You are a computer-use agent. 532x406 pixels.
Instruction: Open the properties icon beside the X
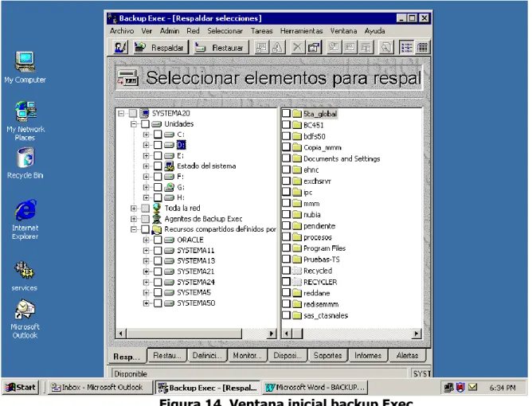click(314, 48)
